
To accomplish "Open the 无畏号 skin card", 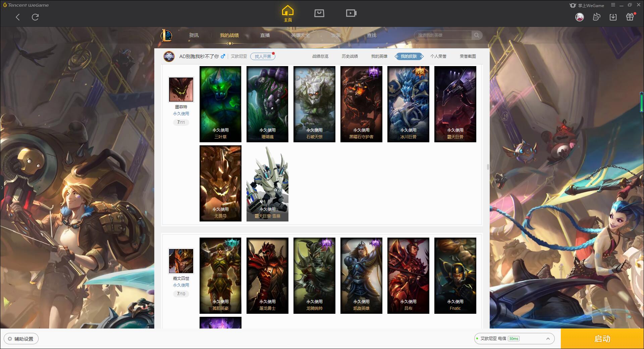I will (x=220, y=183).
